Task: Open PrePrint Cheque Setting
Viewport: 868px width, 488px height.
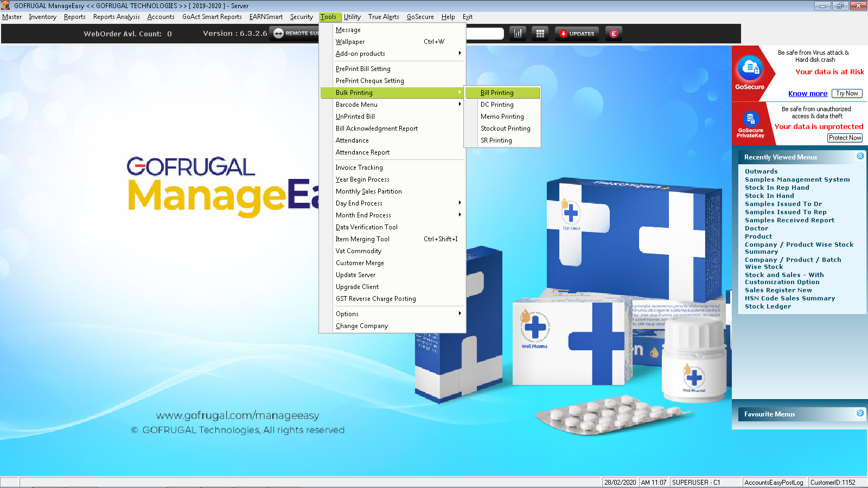Action: click(x=393, y=81)
